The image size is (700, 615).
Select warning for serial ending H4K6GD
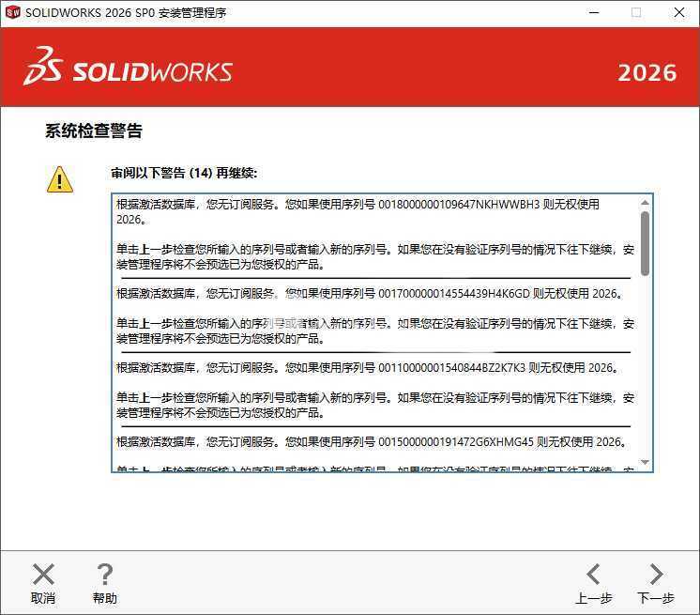[370, 293]
